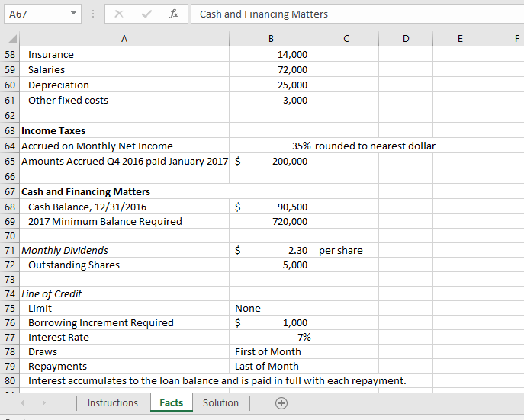This screenshot has width=524, height=420.
Task: Open the Name Box dropdown arrow
Action: [73, 14]
